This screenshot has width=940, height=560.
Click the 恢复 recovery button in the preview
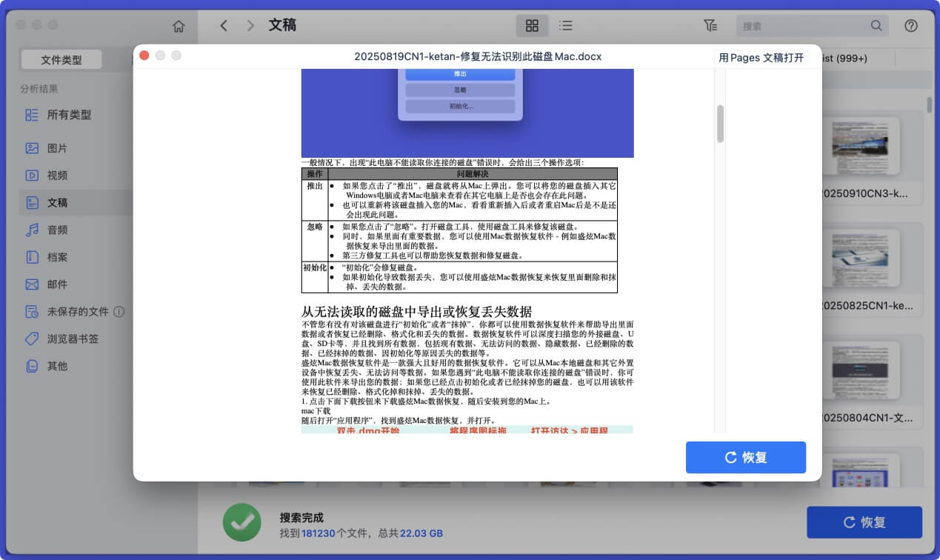coord(746,457)
